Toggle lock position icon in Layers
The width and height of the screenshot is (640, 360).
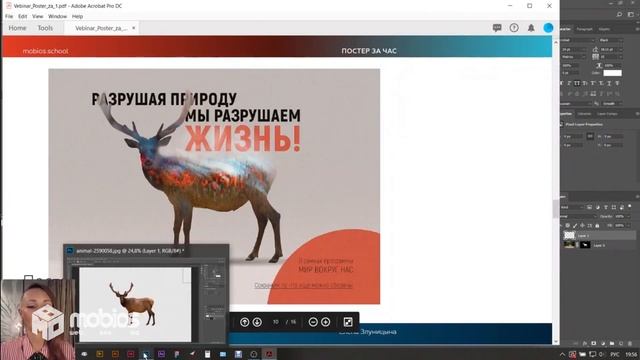click(582, 225)
